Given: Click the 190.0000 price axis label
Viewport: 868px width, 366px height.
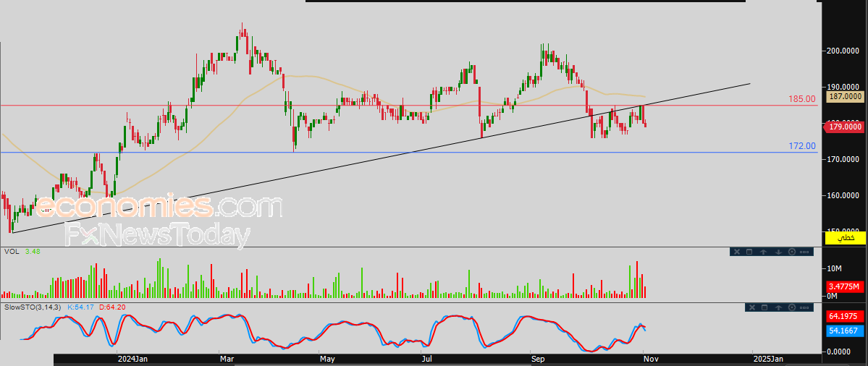Looking at the screenshot, I should [843, 87].
